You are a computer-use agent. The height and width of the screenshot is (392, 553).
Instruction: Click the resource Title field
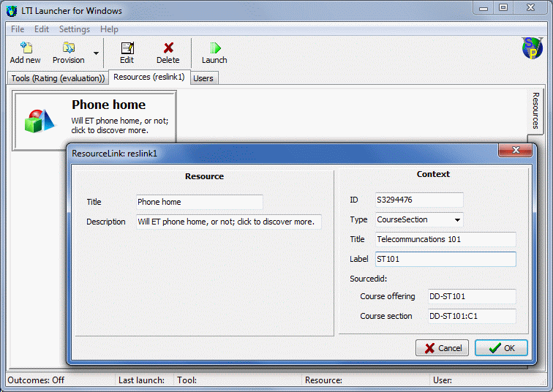[199, 202]
